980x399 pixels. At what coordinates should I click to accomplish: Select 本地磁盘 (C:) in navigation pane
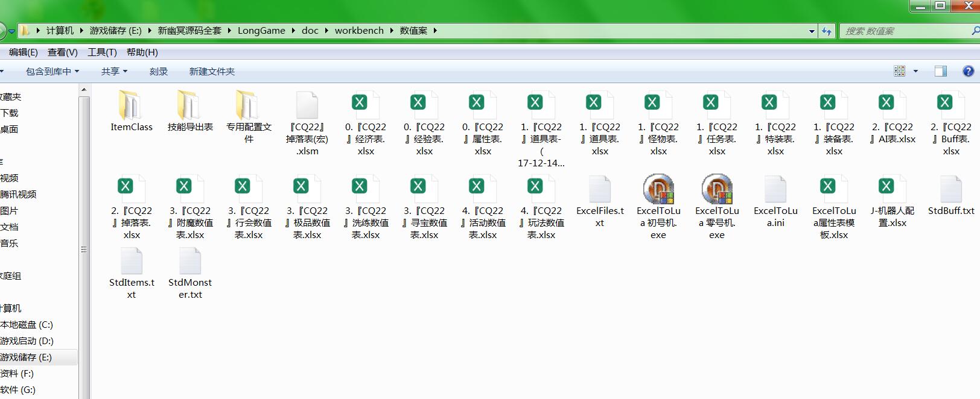(x=27, y=324)
